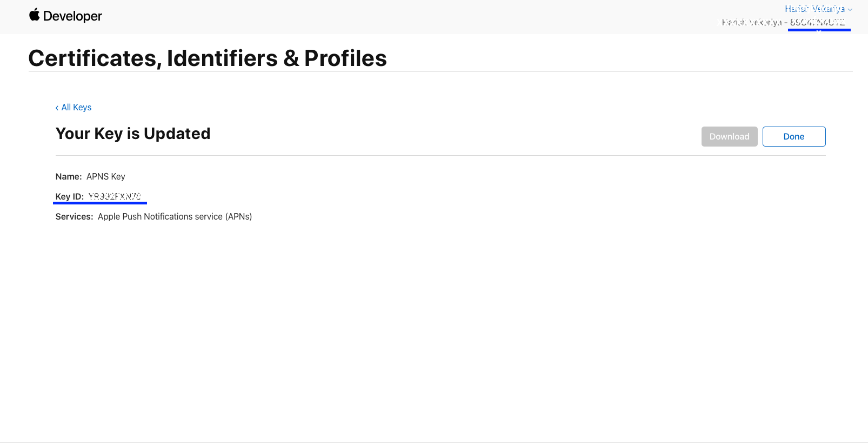The height and width of the screenshot is (444, 868).
Task: Go back to All Keys
Action: [76, 107]
